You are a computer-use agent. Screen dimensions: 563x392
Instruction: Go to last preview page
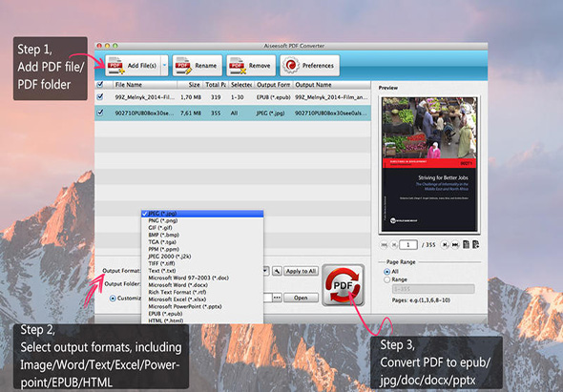point(455,245)
